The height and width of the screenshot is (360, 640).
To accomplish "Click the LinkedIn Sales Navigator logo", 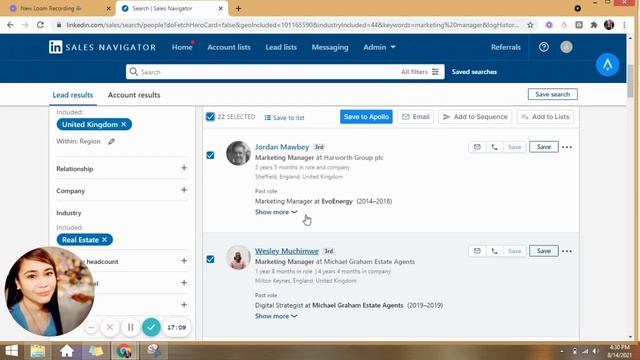I will [102, 47].
